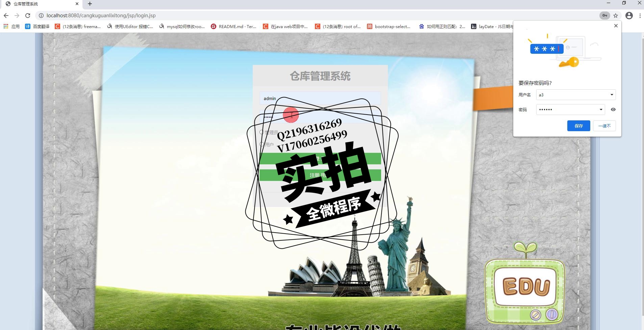Select the 用户 radio button
Image resolution: width=644 pixels, height=330 pixels.
[x=262, y=144]
